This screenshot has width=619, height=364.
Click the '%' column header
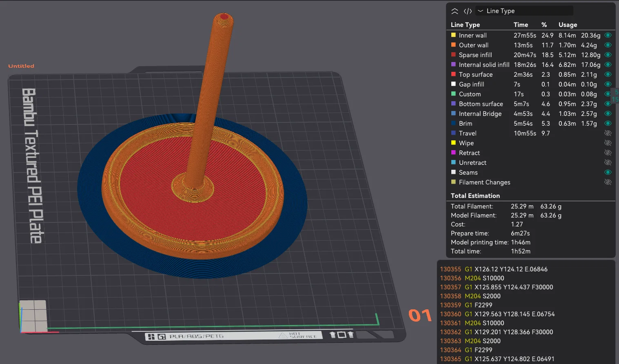(x=544, y=25)
